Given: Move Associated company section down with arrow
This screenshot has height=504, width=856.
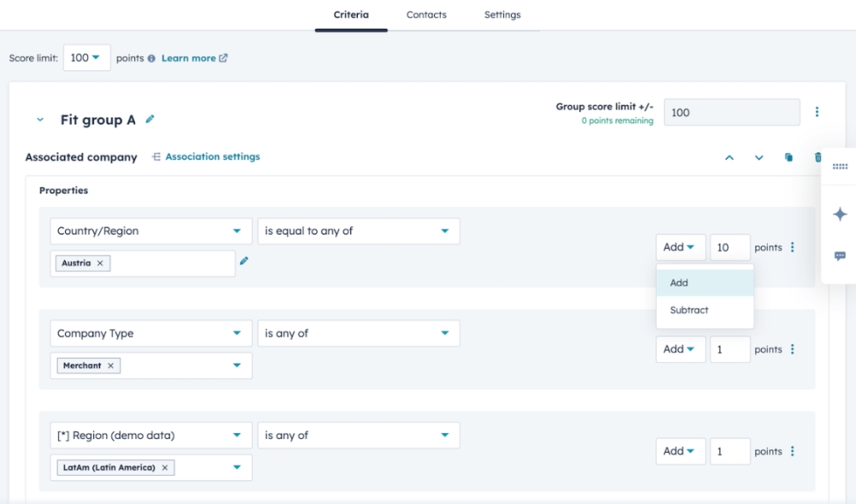Looking at the screenshot, I should point(758,157).
